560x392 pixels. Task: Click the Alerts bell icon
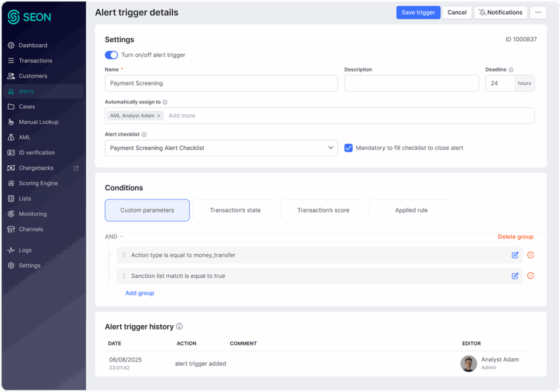click(x=11, y=91)
